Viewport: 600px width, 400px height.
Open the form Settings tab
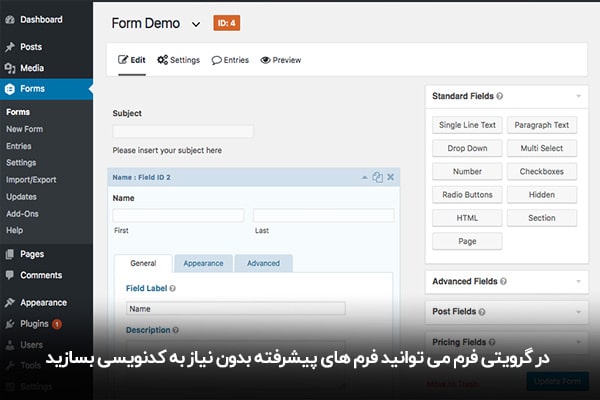tap(179, 60)
